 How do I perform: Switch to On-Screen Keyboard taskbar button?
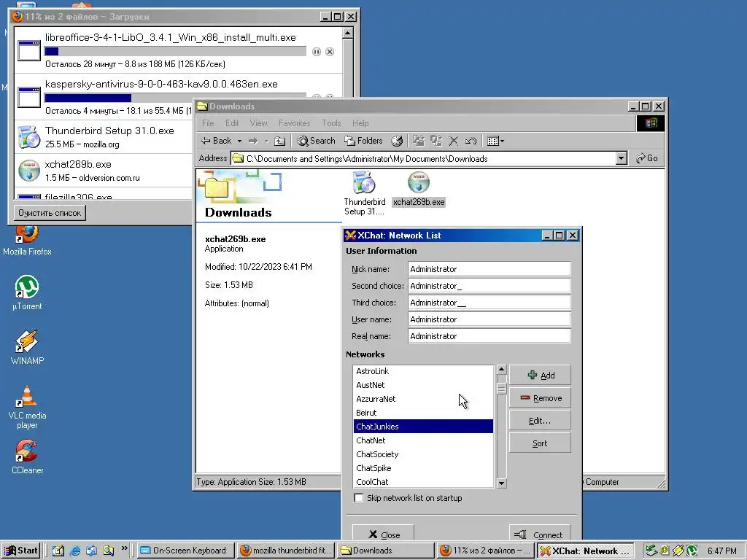tap(186, 551)
